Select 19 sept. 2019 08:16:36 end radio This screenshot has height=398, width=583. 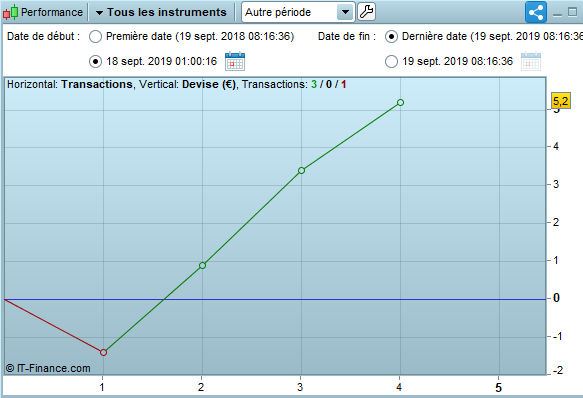tap(391, 61)
